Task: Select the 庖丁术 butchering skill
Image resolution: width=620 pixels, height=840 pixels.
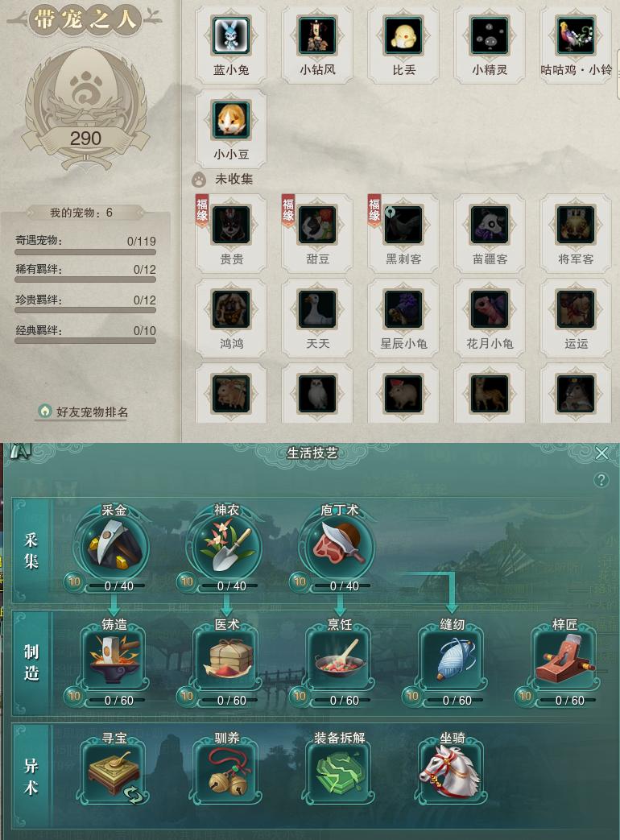Action: tap(337, 546)
